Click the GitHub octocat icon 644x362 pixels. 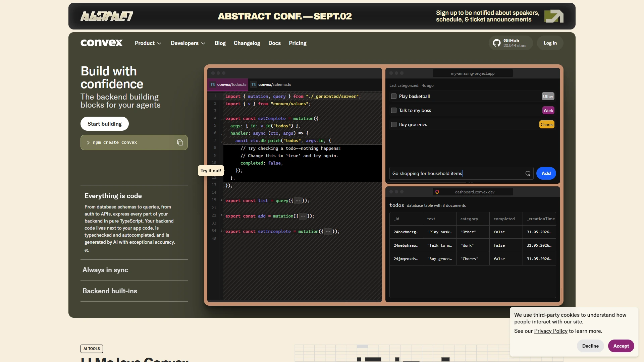coord(497,43)
